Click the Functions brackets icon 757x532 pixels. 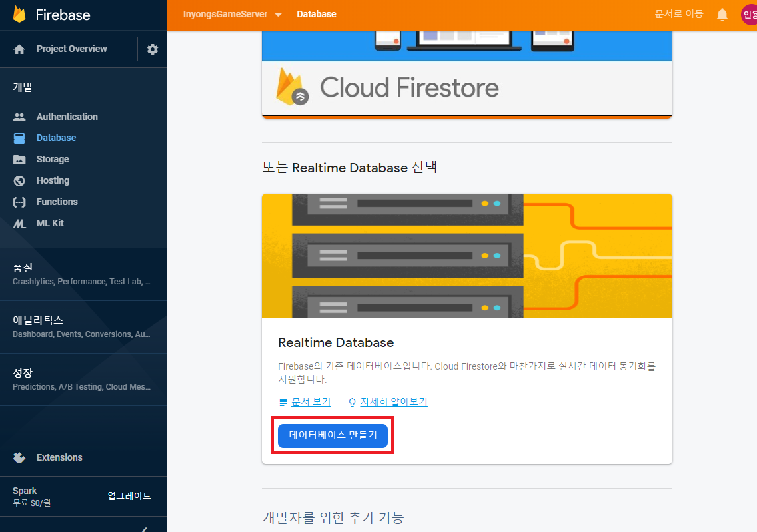click(19, 202)
